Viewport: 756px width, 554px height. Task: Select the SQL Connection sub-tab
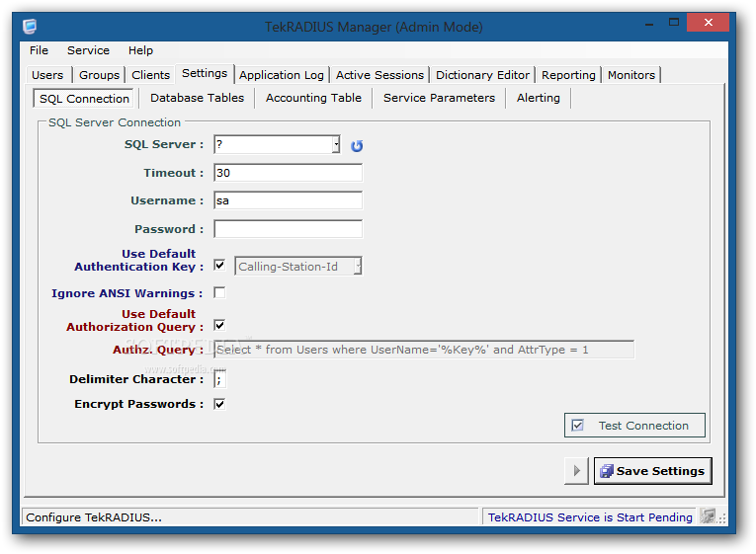click(84, 99)
